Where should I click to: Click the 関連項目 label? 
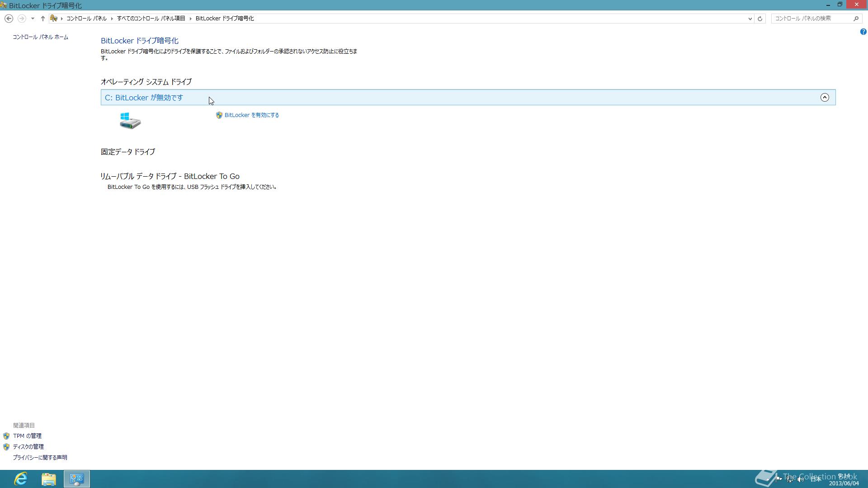24,426
